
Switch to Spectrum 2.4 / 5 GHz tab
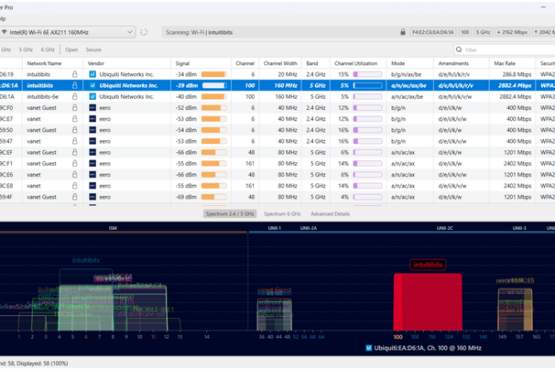(230, 214)
